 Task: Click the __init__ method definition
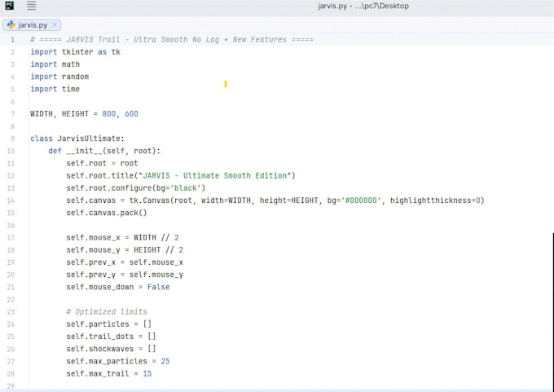tap(104, 151)
